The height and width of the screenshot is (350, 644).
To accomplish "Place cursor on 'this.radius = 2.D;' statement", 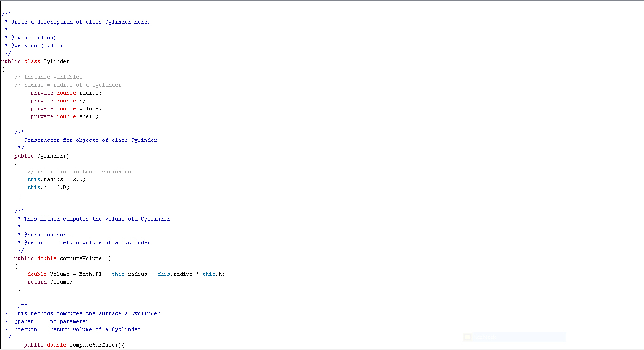I will coord(57,179).
